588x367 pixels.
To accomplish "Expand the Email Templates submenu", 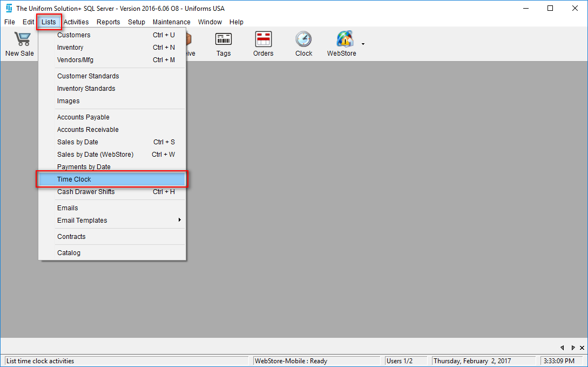I will coord(82,220).
